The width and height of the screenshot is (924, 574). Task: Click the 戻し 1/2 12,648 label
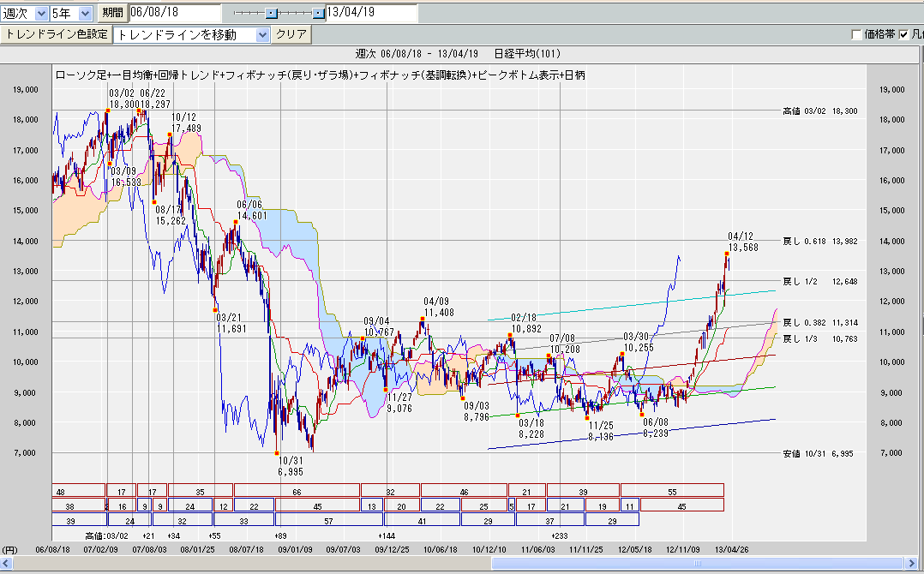click(x=819, y=281)
